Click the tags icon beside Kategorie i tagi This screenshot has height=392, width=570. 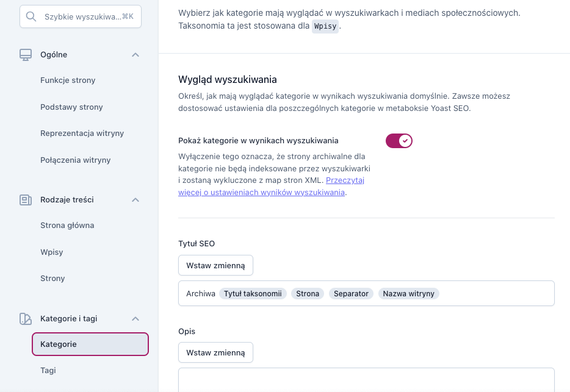pos(25,318)
